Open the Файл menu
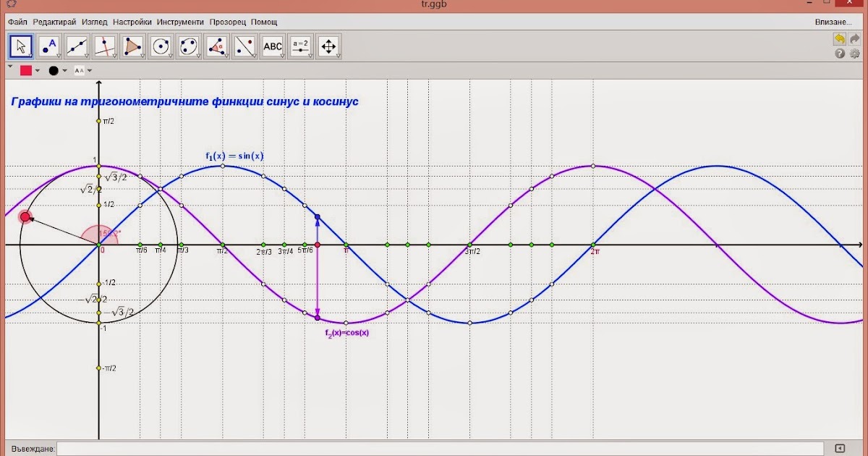868x456 pixels. pyautogui.click(x=17, y=22)
